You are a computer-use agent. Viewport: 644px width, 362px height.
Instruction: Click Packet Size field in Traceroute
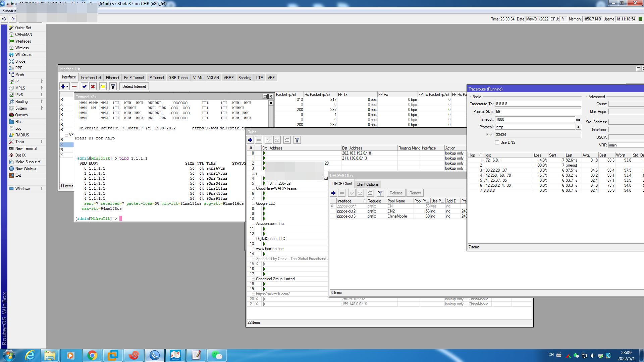[x=538, y=112]
